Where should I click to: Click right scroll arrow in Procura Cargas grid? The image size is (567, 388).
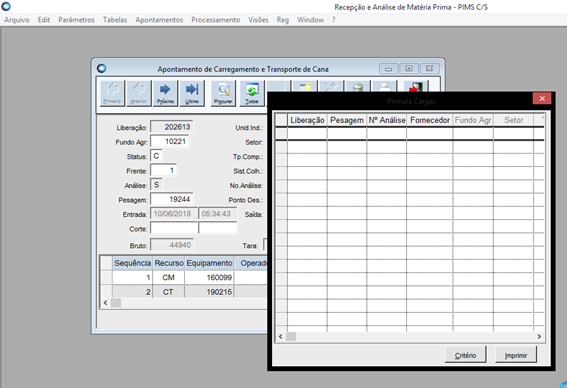539,336
